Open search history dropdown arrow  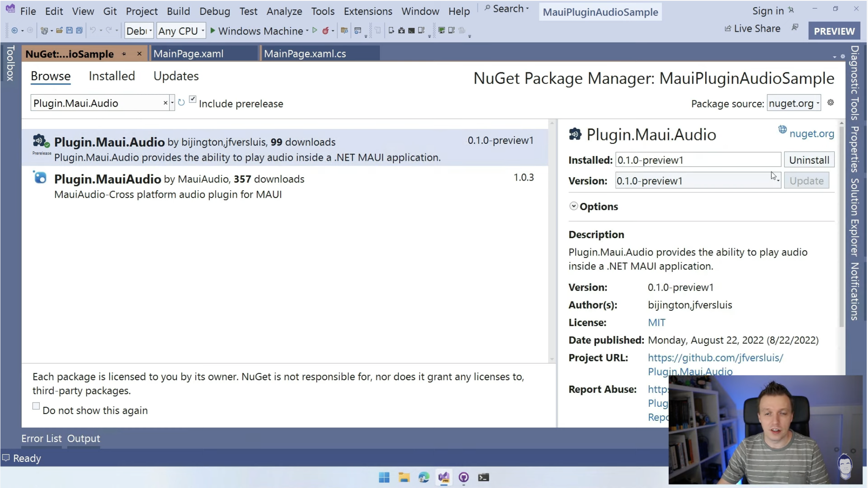pos(172,103)
